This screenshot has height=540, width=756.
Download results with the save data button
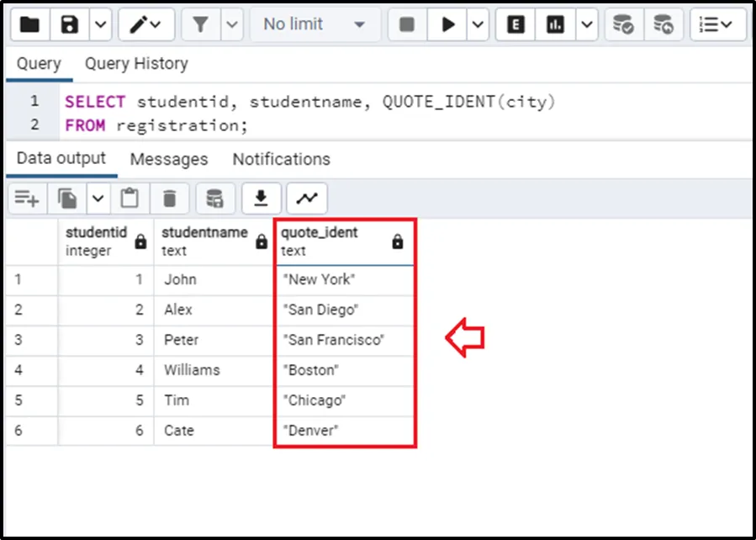tap(262, 199)
